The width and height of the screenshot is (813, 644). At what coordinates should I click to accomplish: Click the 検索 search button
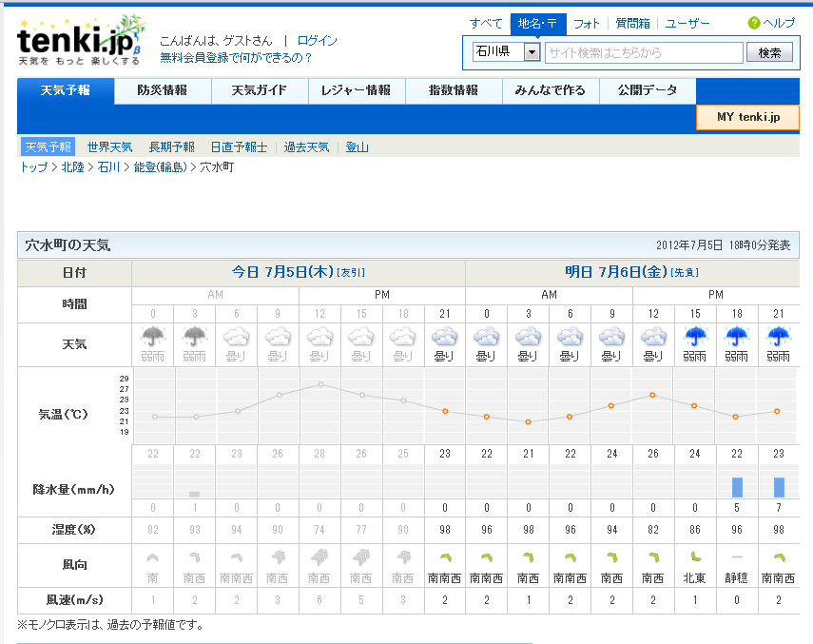click(769, 53)
